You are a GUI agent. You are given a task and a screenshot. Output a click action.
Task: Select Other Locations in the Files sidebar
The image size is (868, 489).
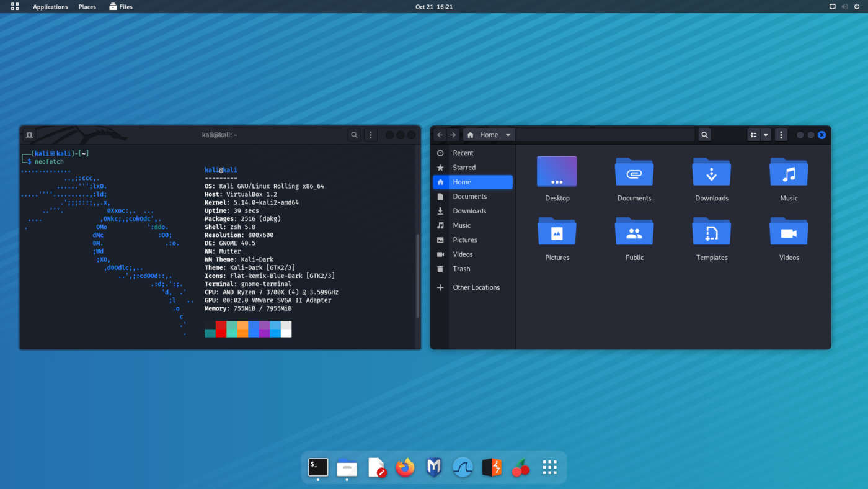[476, 287]
